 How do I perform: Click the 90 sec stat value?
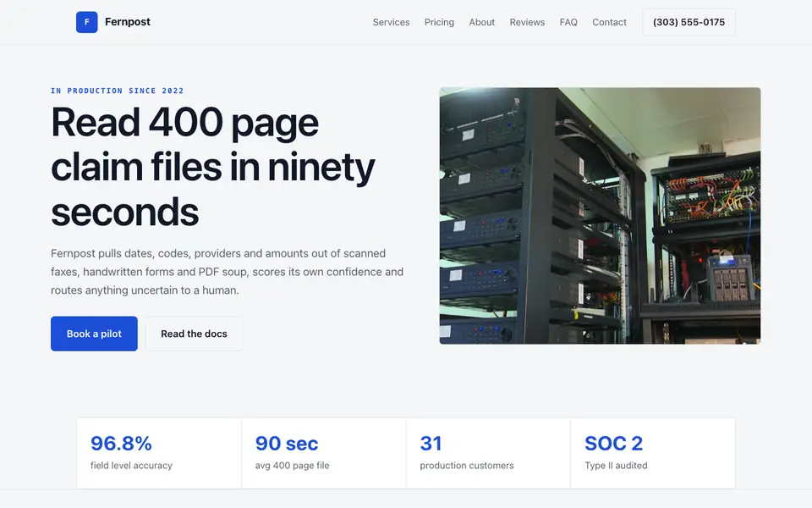coord(287,443)
